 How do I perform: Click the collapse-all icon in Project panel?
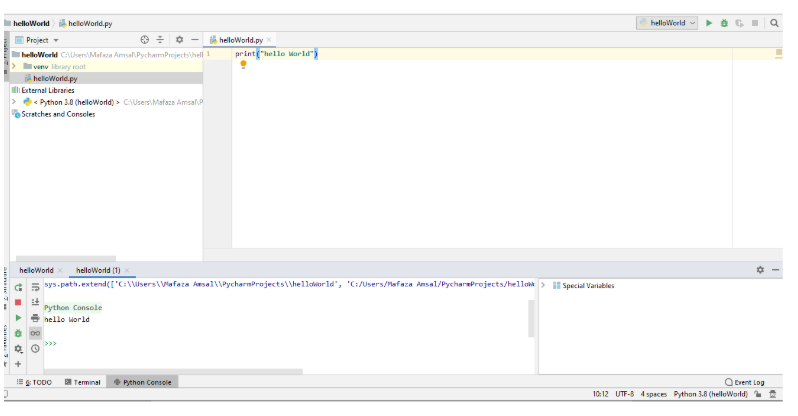[160, 40]
